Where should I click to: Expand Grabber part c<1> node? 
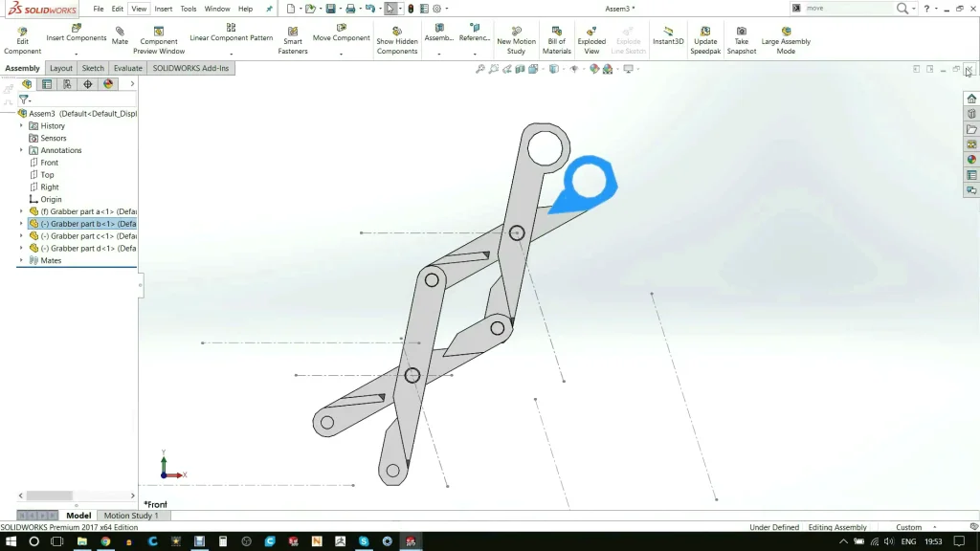point(21,235)
